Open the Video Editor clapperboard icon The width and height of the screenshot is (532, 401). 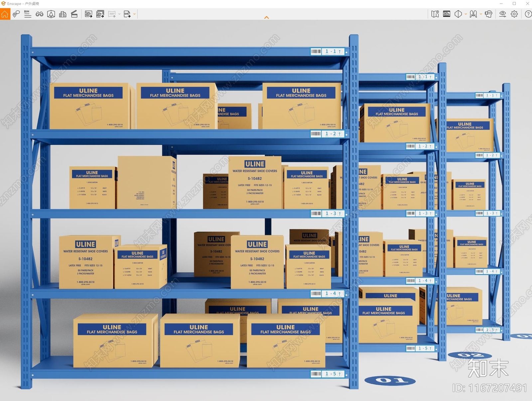[74, 14]
